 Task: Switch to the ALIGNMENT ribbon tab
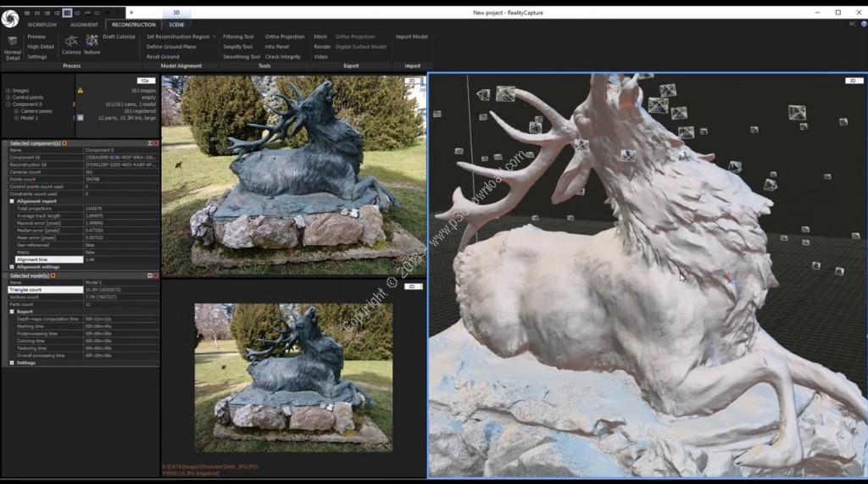(84, 25)
